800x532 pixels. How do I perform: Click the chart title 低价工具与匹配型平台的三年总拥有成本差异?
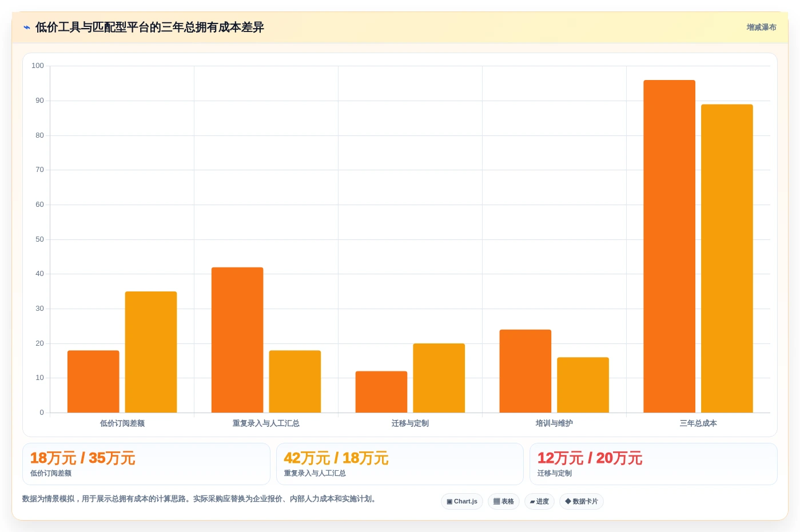pos(150,27)
